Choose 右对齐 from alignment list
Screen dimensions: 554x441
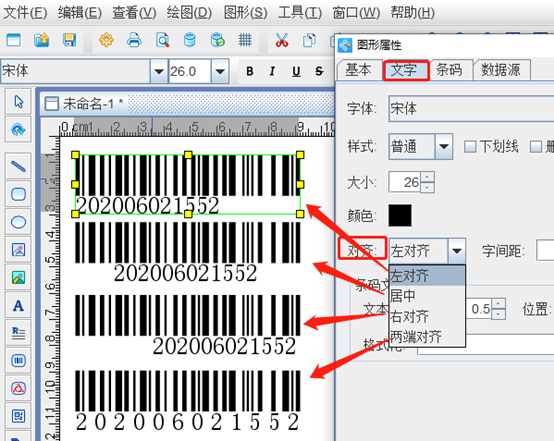click(x=427, y=316)
